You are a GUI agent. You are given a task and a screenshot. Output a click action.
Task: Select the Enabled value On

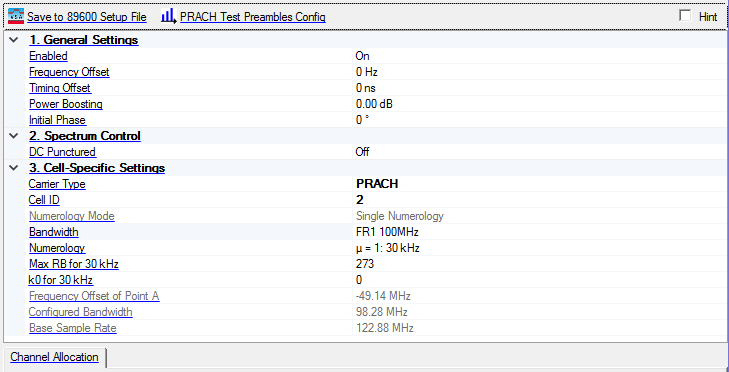[539, 56]
